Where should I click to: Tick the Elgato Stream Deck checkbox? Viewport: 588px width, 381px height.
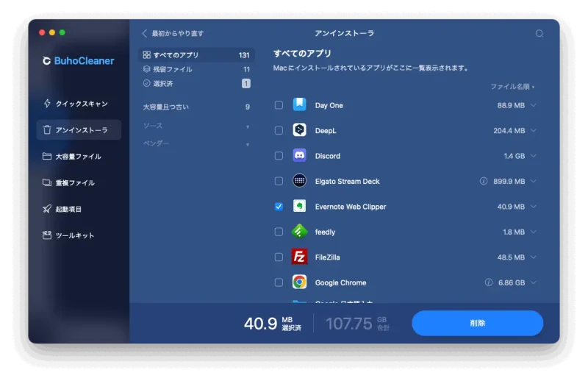pyautogui.click(x=279, y=181)
